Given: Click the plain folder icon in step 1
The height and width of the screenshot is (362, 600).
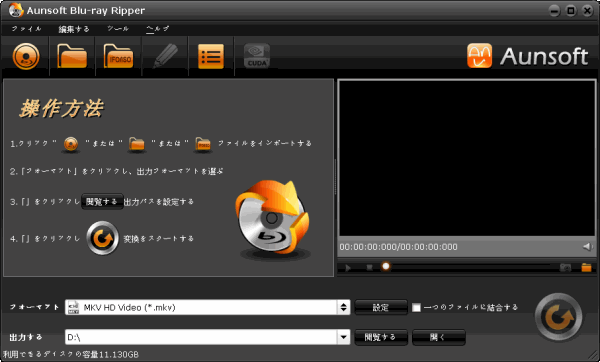Looking at the screenshot, I should [137, 144].
